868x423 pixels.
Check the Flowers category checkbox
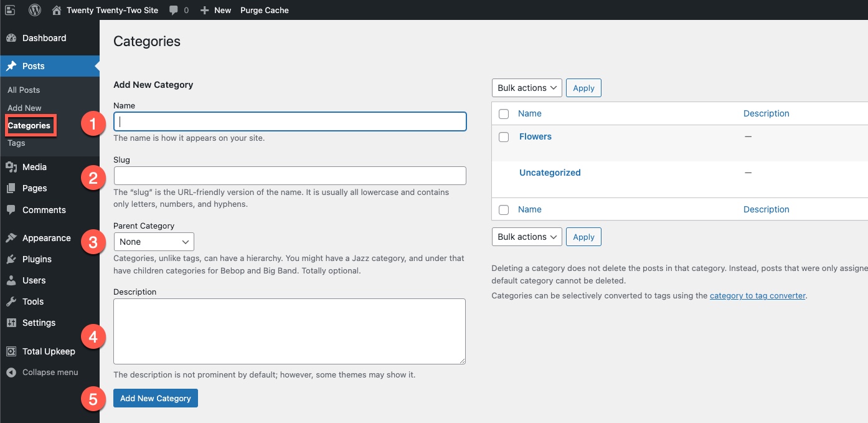504,137
